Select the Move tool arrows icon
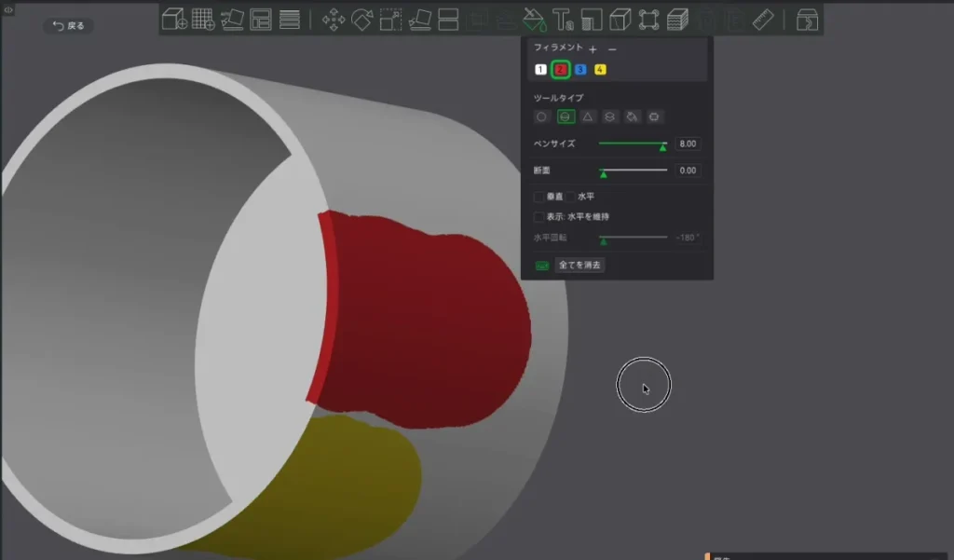 (334, 20)
